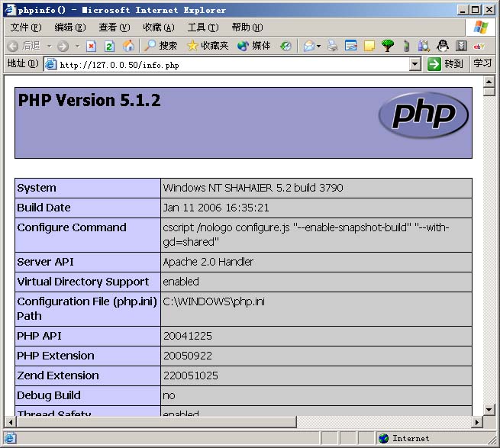
Task: Click the 'Jan 11 2006 16:35:21' value
Action: pos(216,208)
